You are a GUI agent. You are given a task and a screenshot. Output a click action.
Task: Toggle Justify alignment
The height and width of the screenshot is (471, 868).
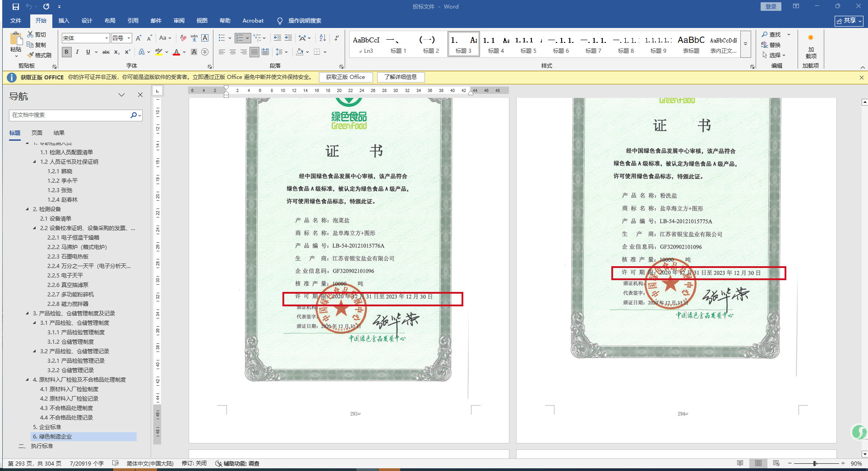coord(254,52)
